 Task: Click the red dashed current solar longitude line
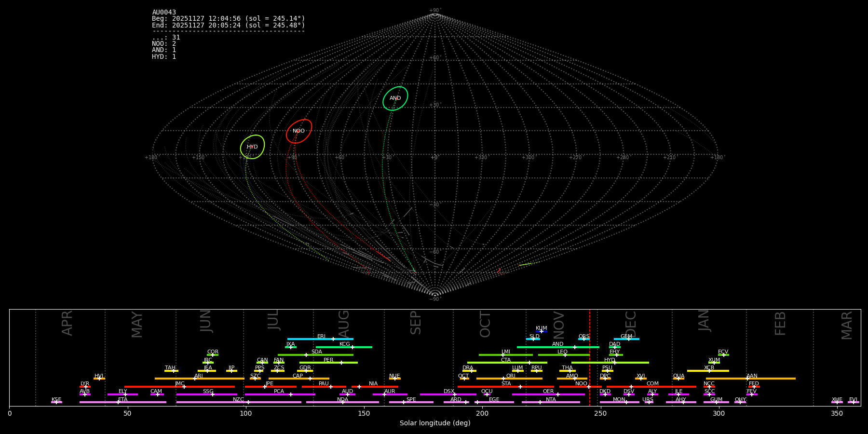pyautogui.click(x=589, y=357)
